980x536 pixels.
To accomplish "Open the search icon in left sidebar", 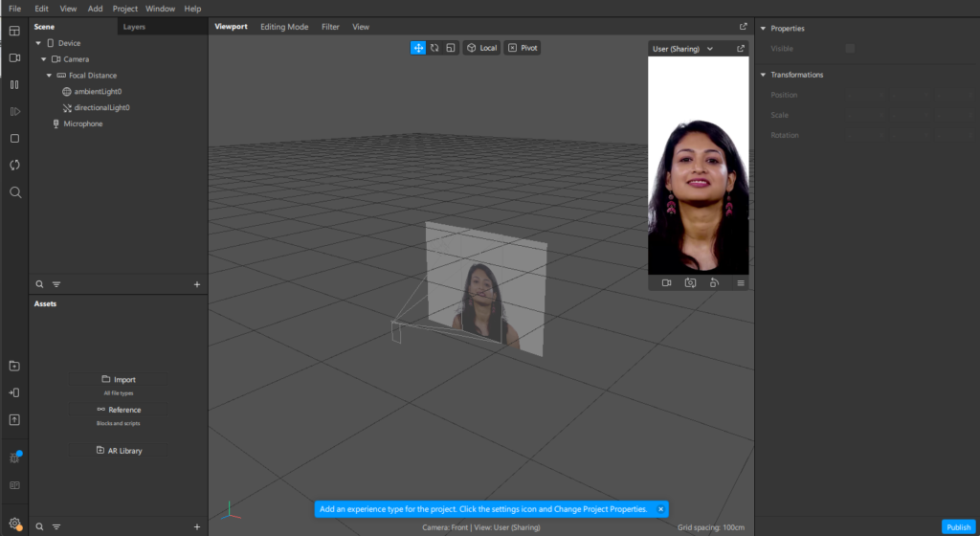I will point(14,192).
